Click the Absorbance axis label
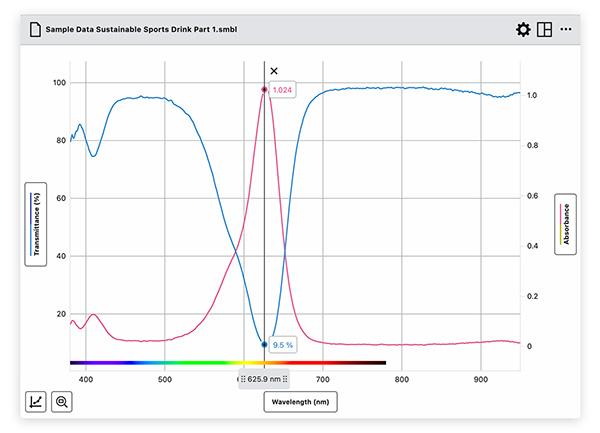 [x=564, y=225]
